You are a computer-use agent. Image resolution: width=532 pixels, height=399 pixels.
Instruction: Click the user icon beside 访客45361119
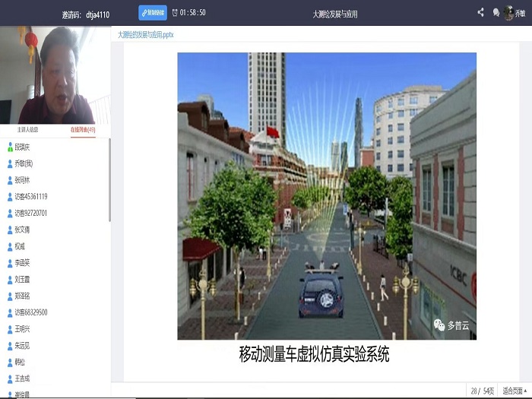pos(10,197)
